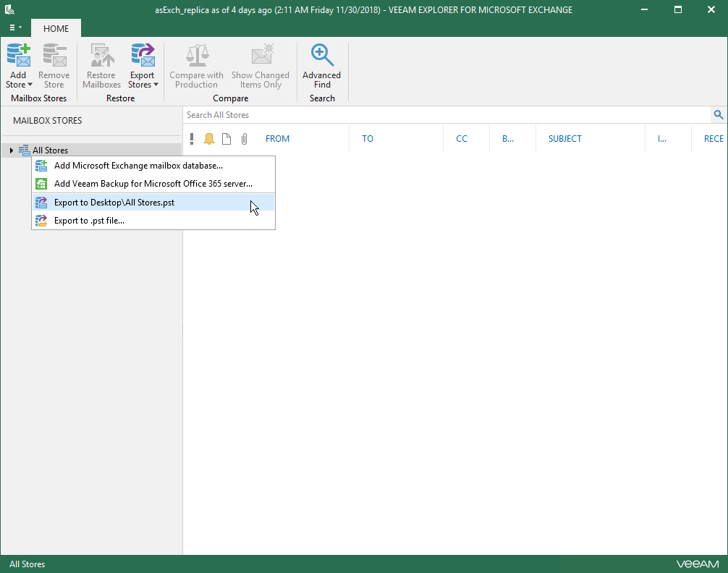Click Show Changed Items Only icon

coord(261,55)
